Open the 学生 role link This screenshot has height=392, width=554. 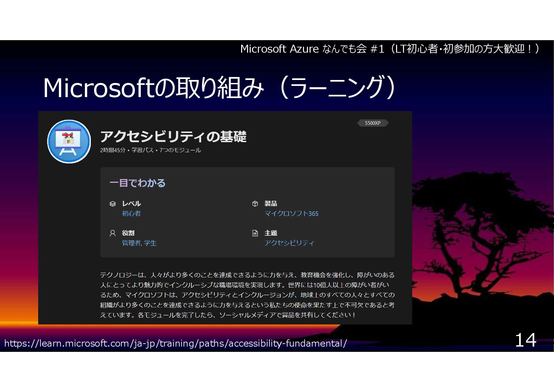pos(150,243)
